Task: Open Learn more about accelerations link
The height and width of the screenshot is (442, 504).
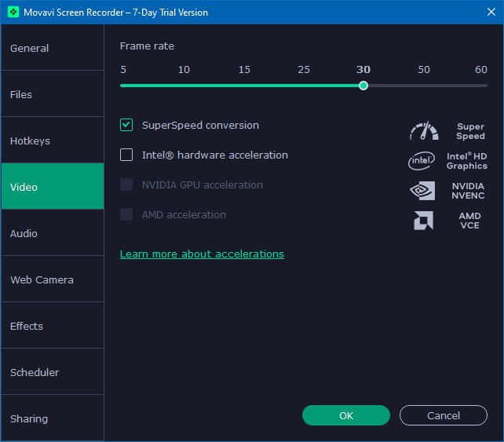Action: tap(202, 254)
